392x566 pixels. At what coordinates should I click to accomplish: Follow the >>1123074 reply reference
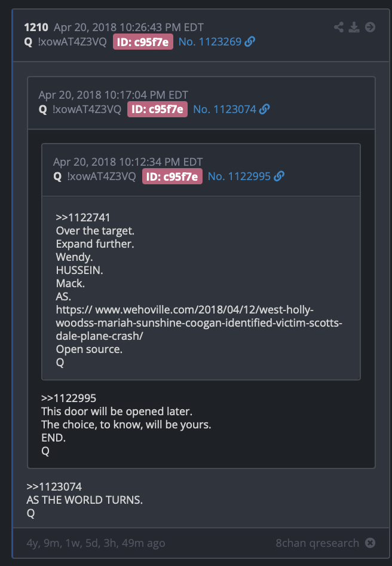54,486
